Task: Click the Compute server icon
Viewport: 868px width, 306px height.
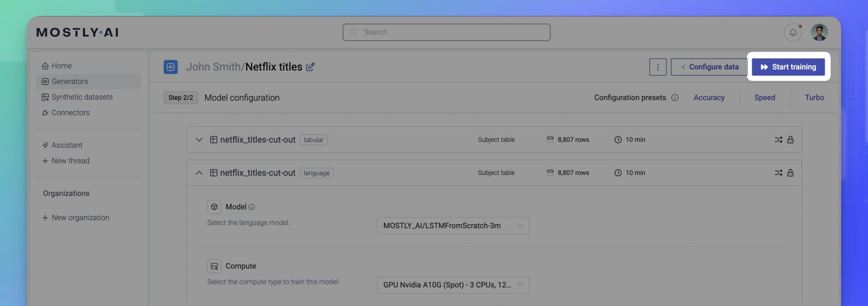Action: pos(214,266)
